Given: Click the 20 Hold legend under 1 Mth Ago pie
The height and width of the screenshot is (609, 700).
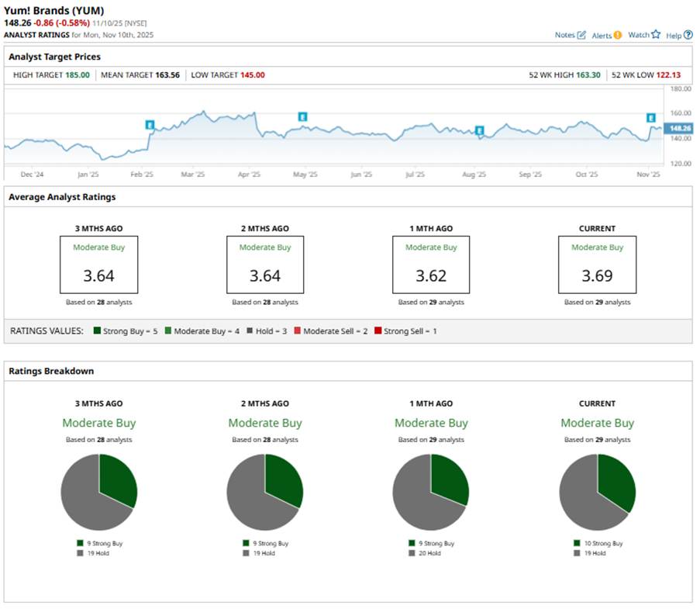Looking at the screenshot, I should coord(426,553).
